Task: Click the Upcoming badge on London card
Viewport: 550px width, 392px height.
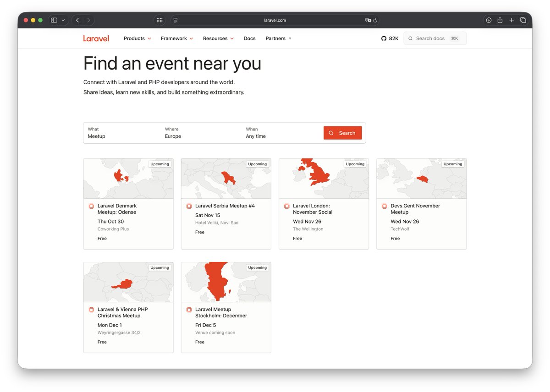Action: pos(355,164)
